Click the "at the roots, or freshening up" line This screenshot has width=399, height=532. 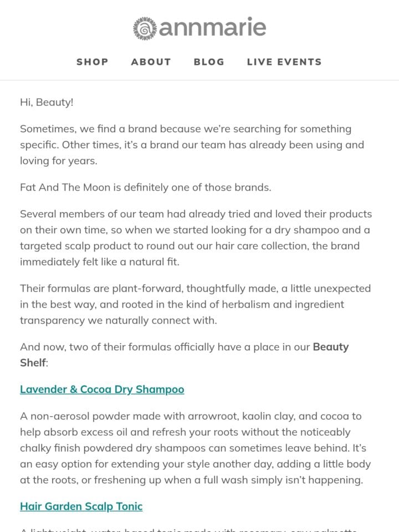tap(192, 480)
